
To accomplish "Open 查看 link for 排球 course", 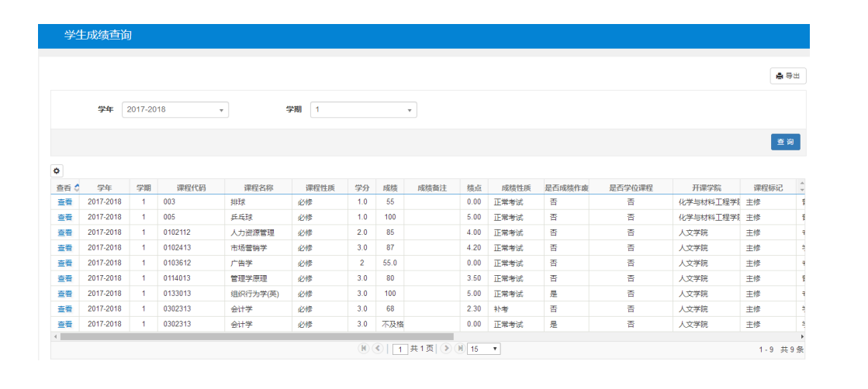I will point(64,202).
